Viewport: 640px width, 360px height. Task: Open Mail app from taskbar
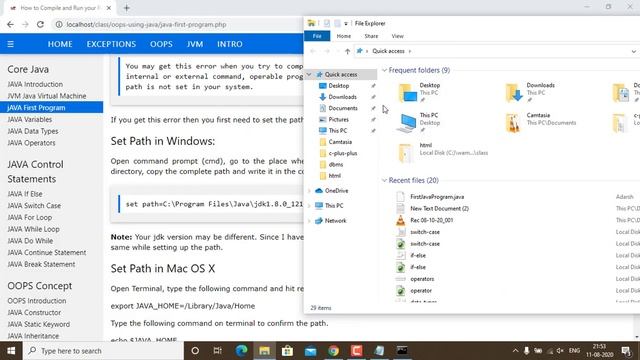pos(311,351)
